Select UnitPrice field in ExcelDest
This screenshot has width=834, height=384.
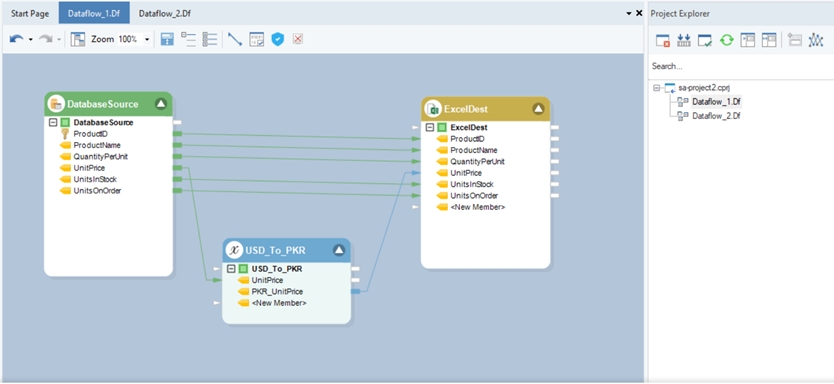[466, 173]
